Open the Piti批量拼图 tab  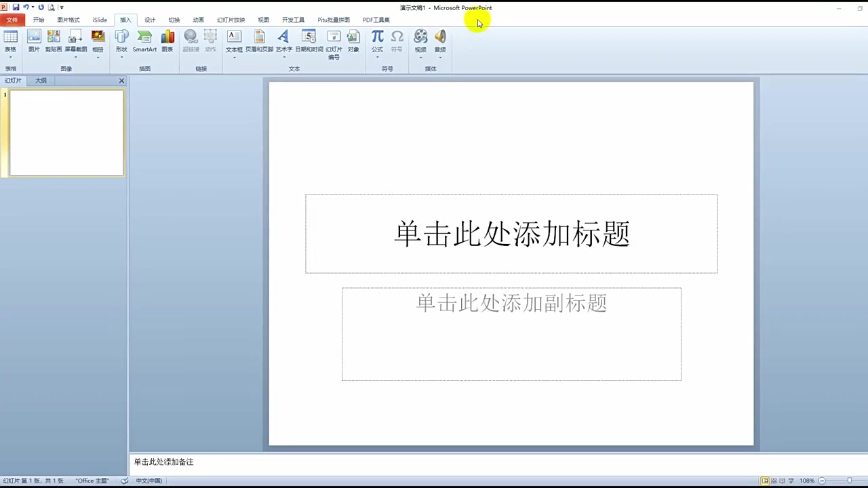[x=334, y=20]
